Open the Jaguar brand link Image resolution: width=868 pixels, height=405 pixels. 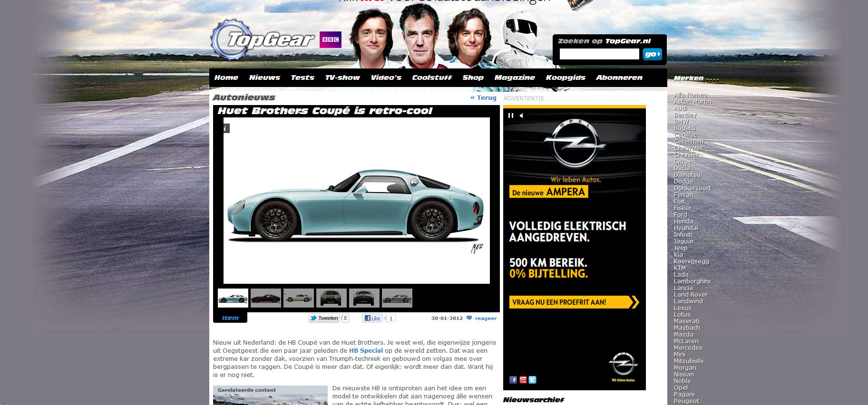(684, 241)
